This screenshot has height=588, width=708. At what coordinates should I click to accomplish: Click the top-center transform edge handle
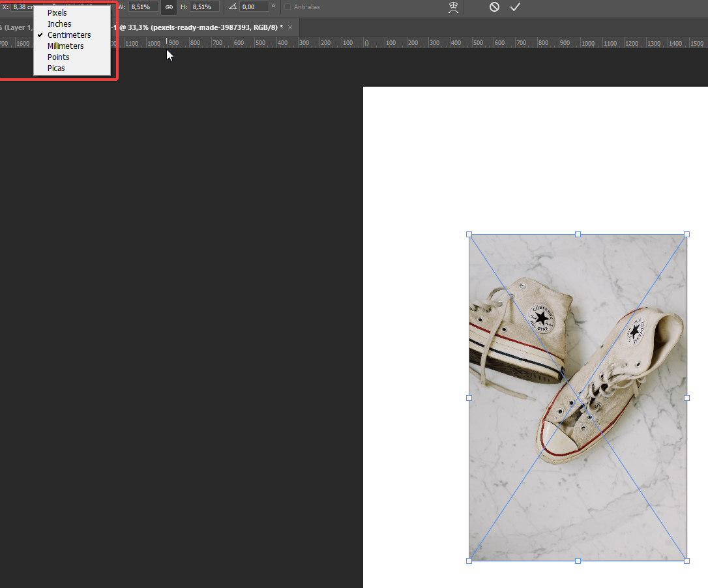click(x=578, y=235)
